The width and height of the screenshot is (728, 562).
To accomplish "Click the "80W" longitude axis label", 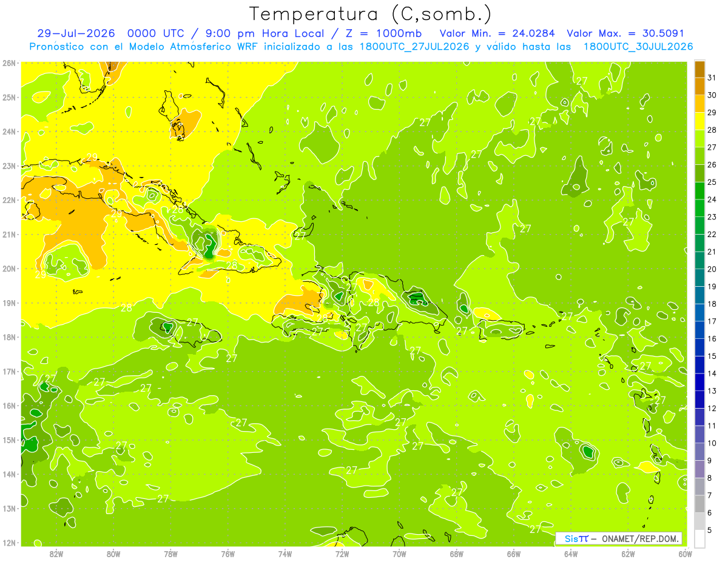I will [x=113, y=554].
